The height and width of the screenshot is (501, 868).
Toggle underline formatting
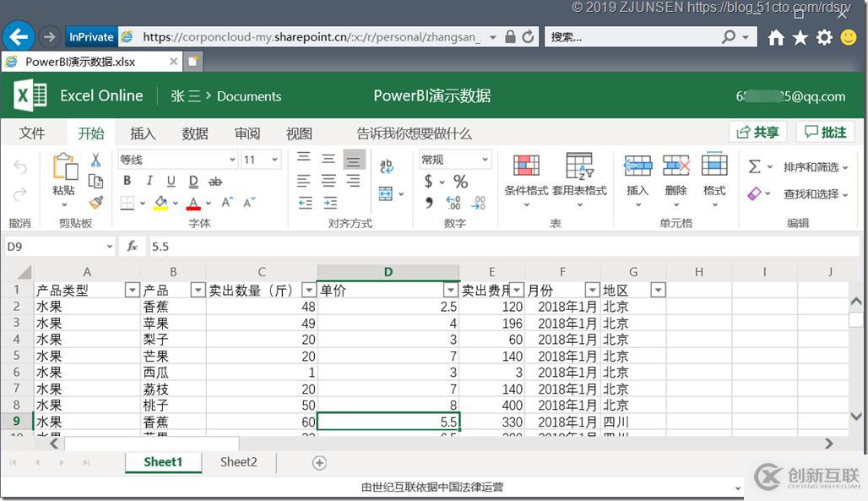[x=171, y=181]
